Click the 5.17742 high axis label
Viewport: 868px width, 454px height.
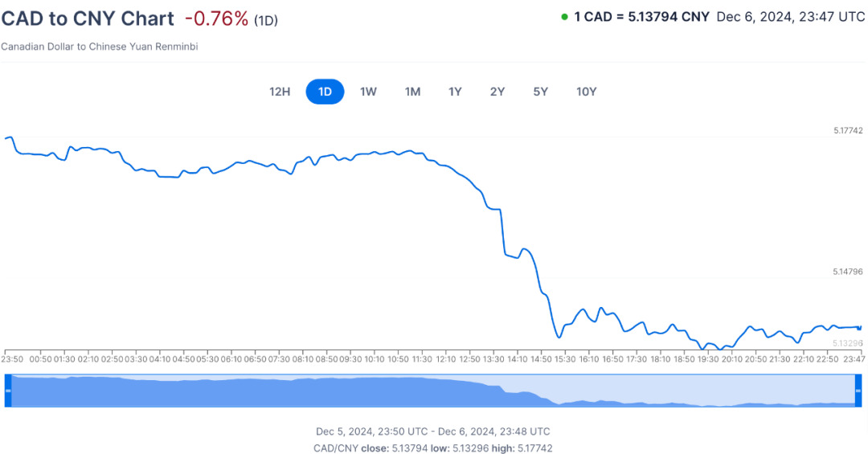(x=848, y=130)
